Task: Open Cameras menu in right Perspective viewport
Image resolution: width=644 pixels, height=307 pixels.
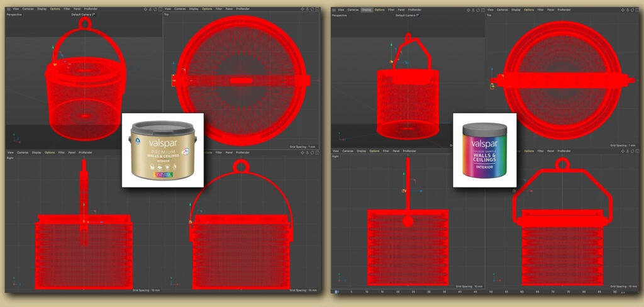Action: (353, 10)
